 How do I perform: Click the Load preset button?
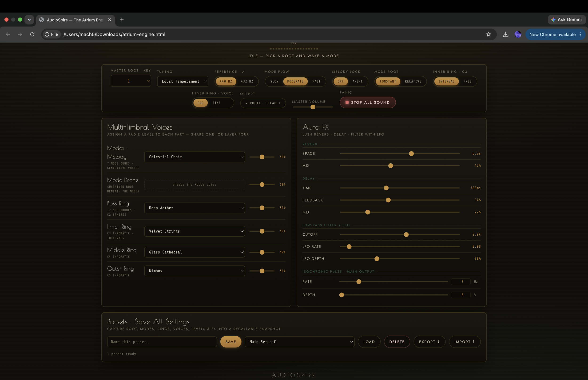(x=369, y=342)
